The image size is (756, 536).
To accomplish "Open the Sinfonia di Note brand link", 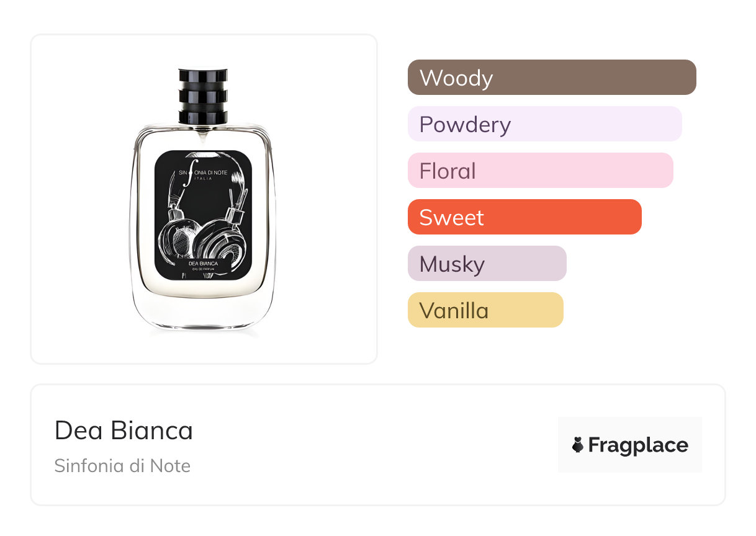I will pos(122,466).
